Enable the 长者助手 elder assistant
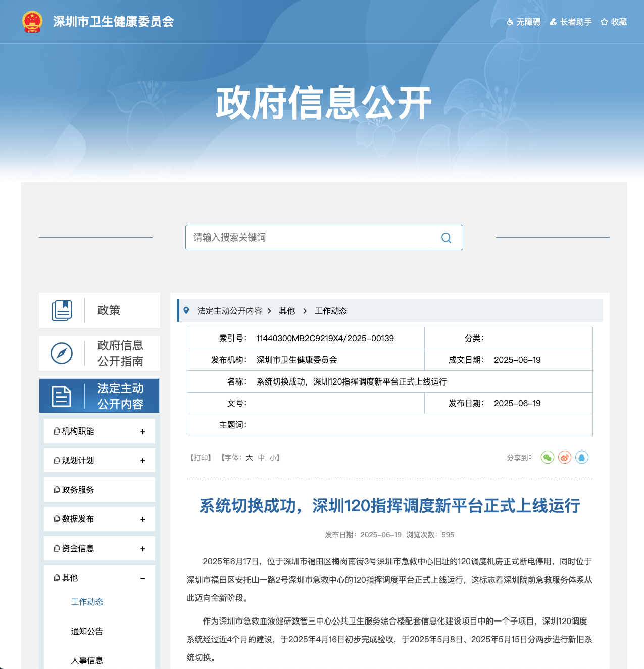 (x=571, y=22)
